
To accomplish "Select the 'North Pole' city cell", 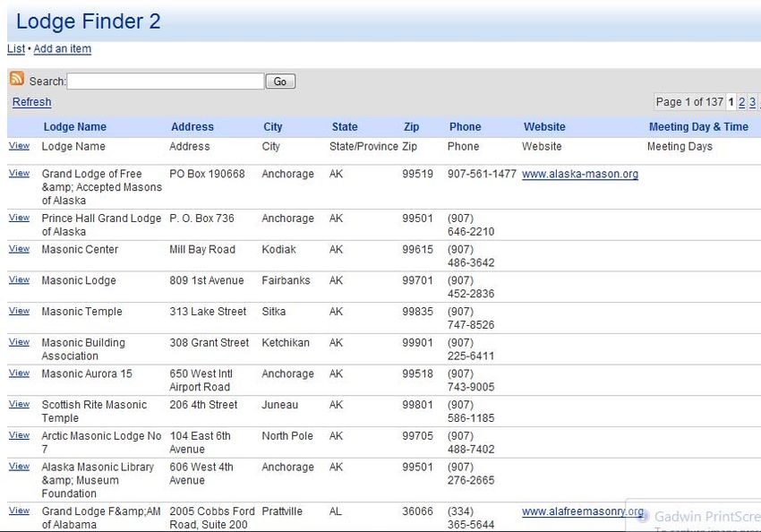I will [x=287, y=436].
